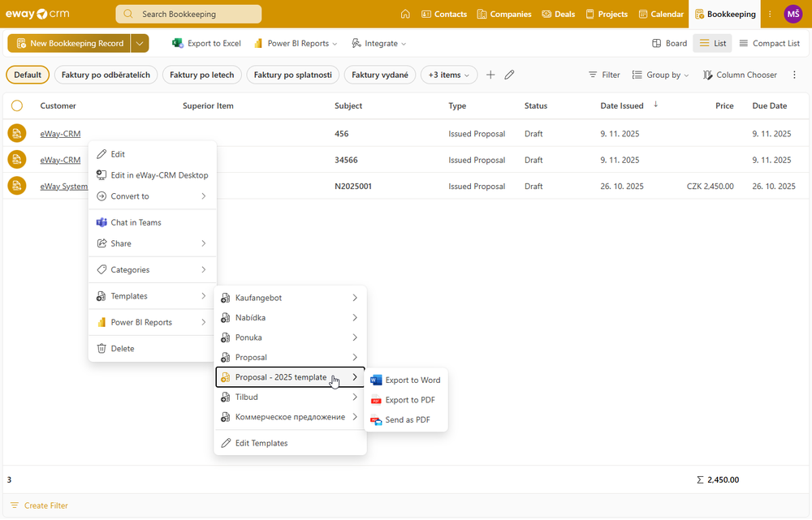Switch to Compact List view
812x520 pixels.
point(769,43)
